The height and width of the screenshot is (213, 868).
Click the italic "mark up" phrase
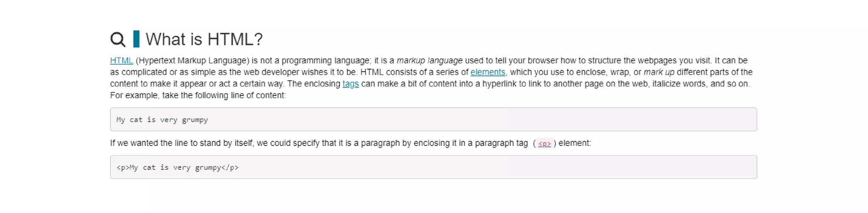click(x=659, y=72)
